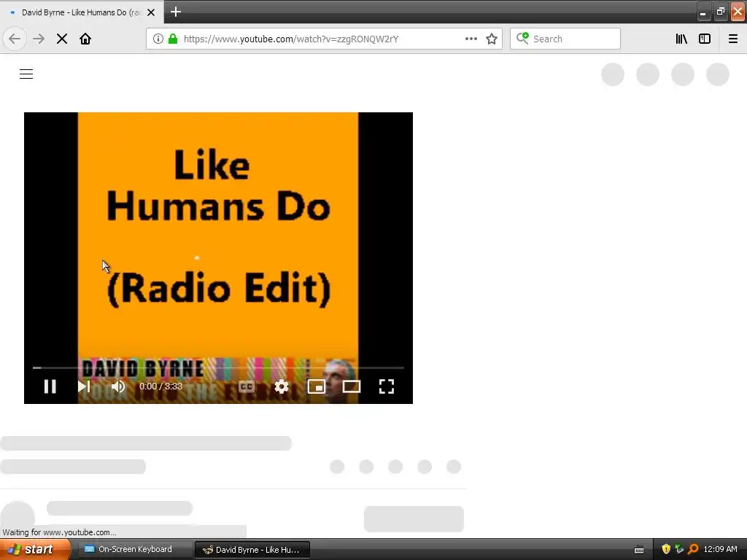Open the orange magnifier tray icon
The width and height of the screenshot is (747, 560).
click(x=693, y=550)
